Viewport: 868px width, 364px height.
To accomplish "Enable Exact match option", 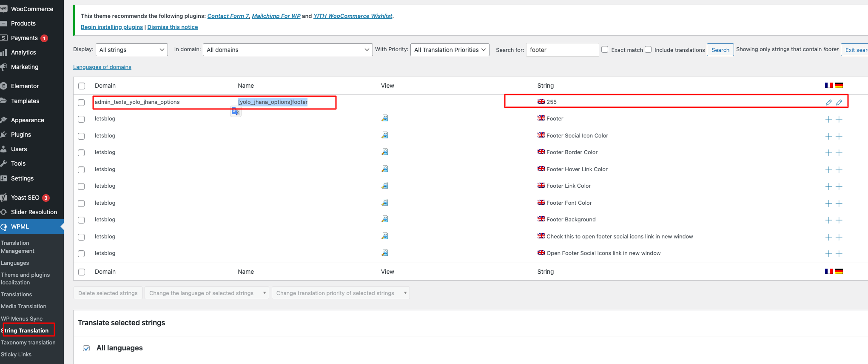I will coord(605,49).
